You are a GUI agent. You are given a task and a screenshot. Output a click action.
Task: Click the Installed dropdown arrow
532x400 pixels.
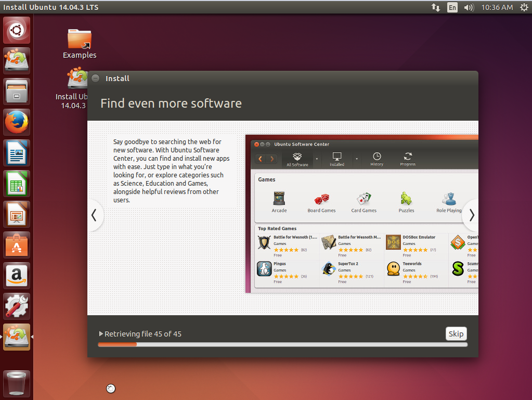pos(357,159)
